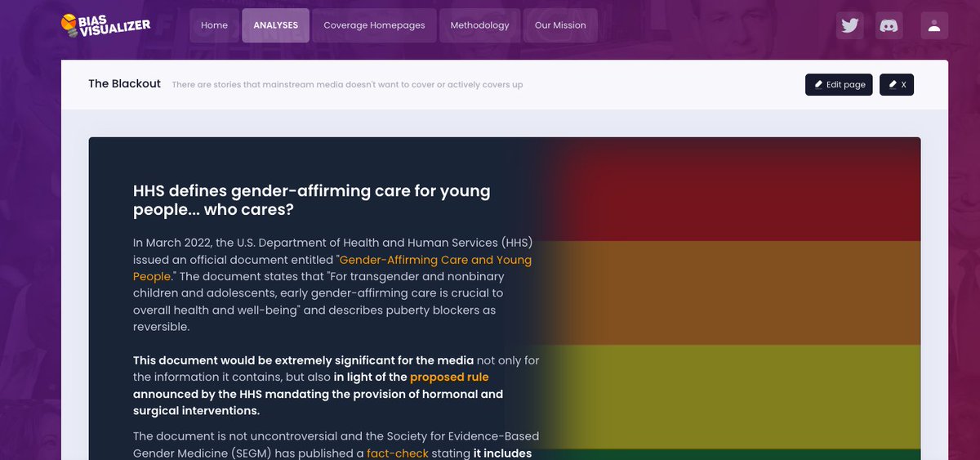The image size is (980, 460).
Task: Click 'This document would be extremely significant' text
Action: click(303, 360)
